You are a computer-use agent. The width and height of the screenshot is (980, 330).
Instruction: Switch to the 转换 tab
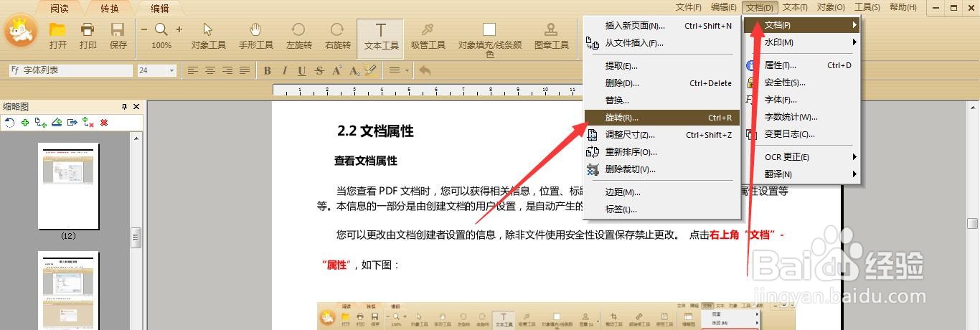coord(110,9)
